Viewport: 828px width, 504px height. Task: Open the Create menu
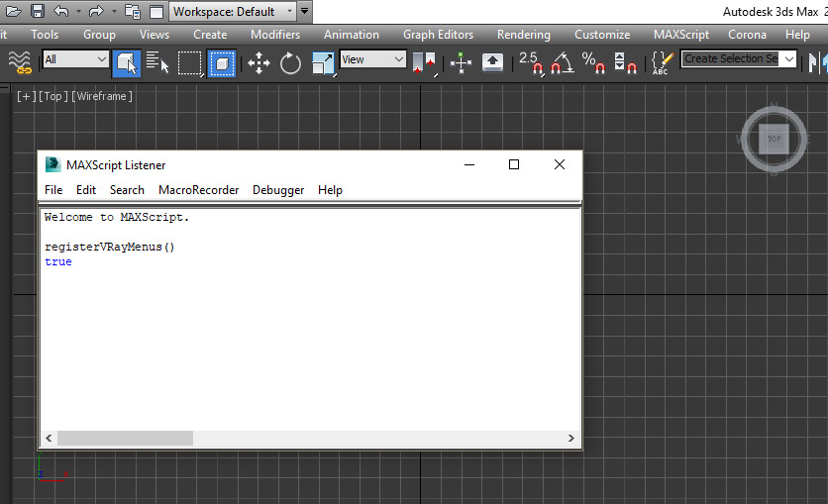tap(210, 35)
